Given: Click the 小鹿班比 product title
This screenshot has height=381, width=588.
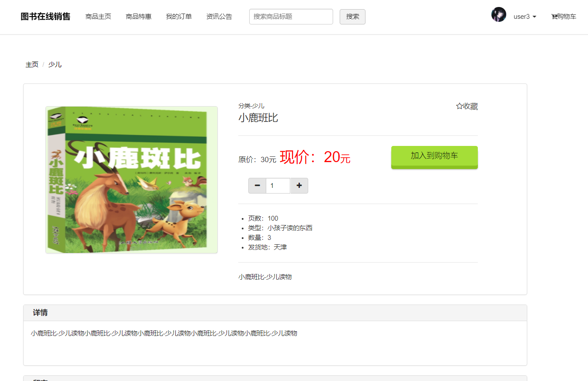Looking at the screenshot, I should [x=258, y=118].
